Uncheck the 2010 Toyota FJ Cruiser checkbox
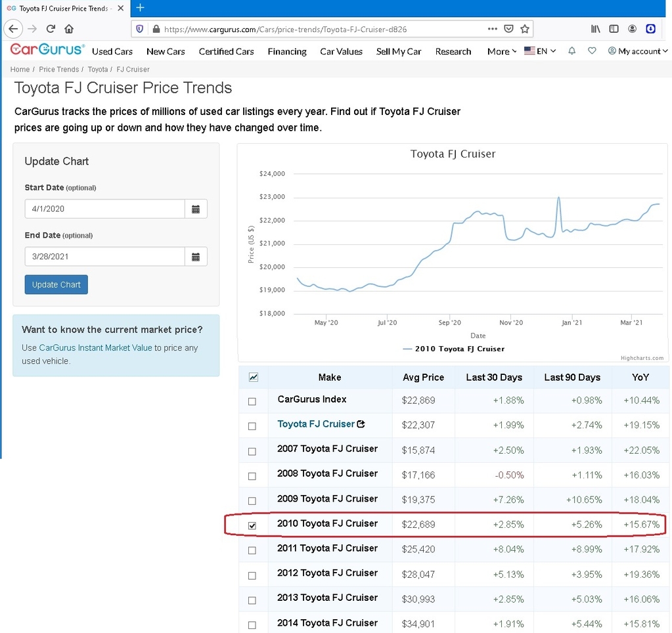Viewport: 672px width, 633px height. (252, 525)
